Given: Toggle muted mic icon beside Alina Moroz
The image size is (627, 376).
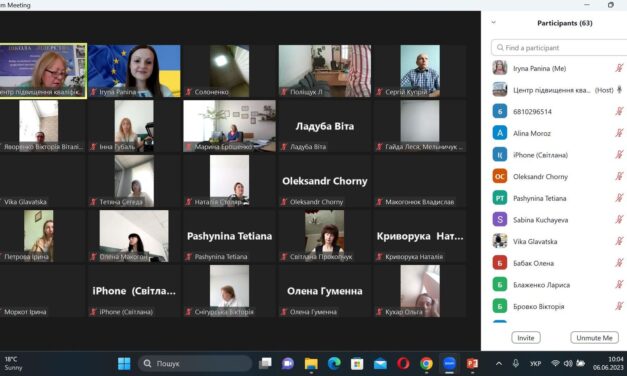Looking at the screenshot, I should (x=619, y=133).
